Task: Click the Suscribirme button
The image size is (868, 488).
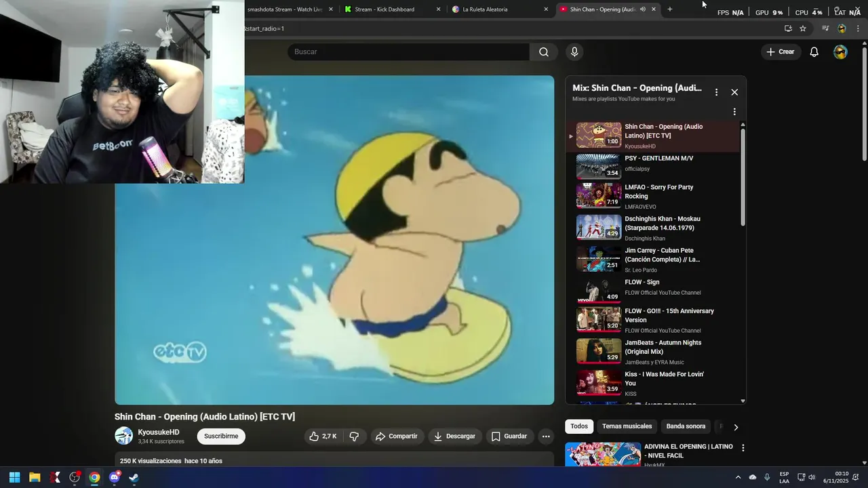Action: [x=221, y=436]
